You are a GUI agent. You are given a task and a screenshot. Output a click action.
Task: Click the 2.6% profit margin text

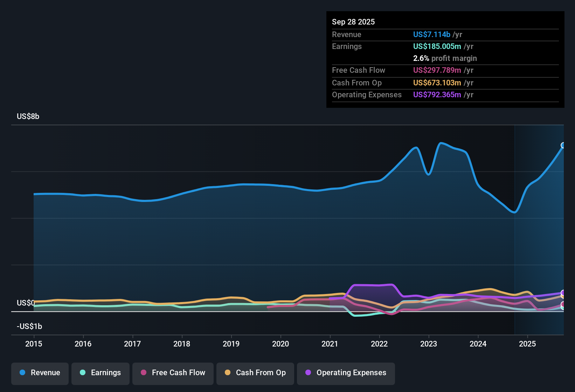pyautogui.click(x=445, y=58)
